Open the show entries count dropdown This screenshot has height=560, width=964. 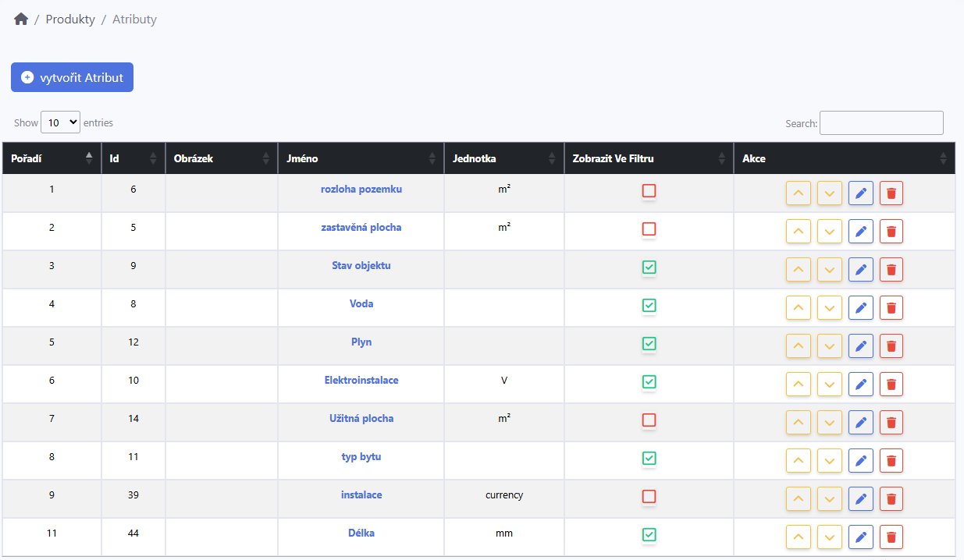point(60,122)
